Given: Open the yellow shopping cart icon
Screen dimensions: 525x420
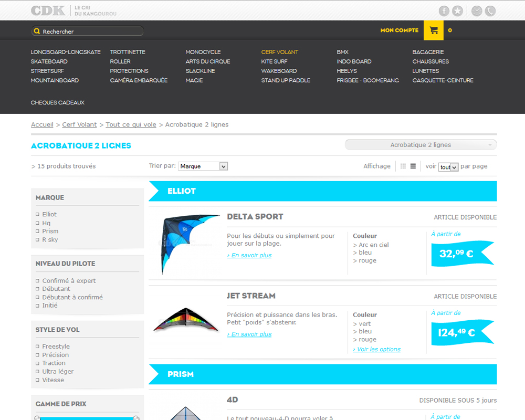Looking at the screenshot, I should (x=434, y=30).
